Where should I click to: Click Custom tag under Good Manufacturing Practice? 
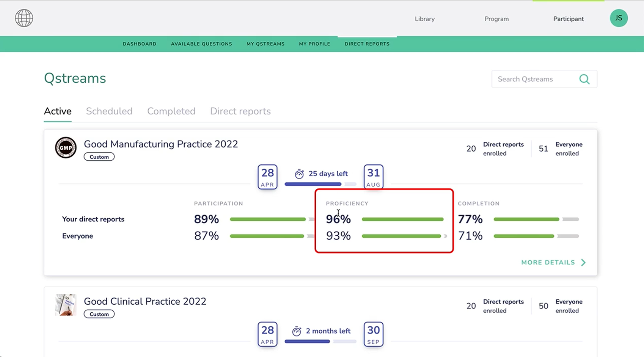[99, 157]
